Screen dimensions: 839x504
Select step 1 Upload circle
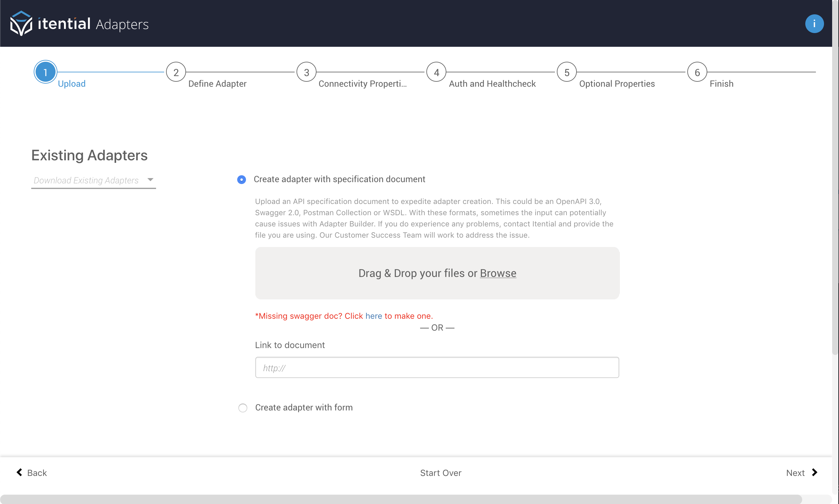[45, 72]
